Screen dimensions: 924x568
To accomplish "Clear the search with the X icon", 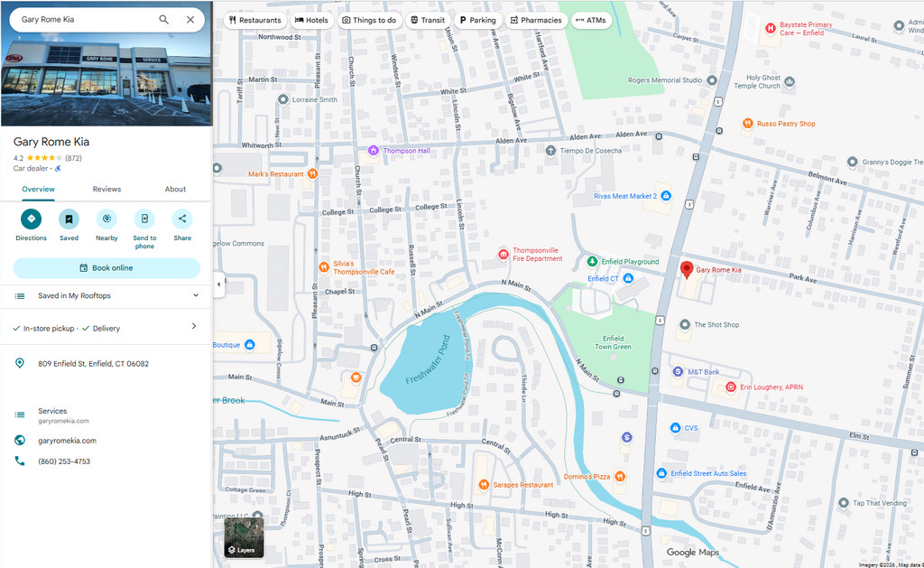I will coord(190,20).
